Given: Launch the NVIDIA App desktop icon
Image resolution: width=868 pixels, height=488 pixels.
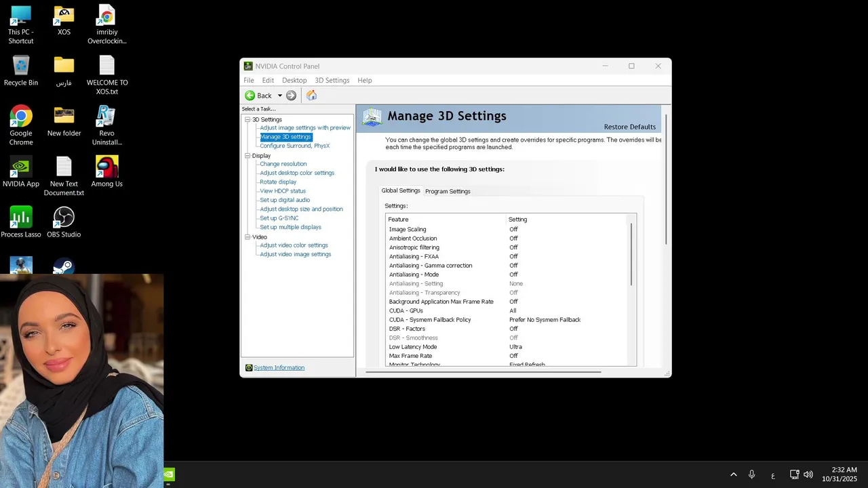Looking at the screenshot, I should (x=21, y=172).
